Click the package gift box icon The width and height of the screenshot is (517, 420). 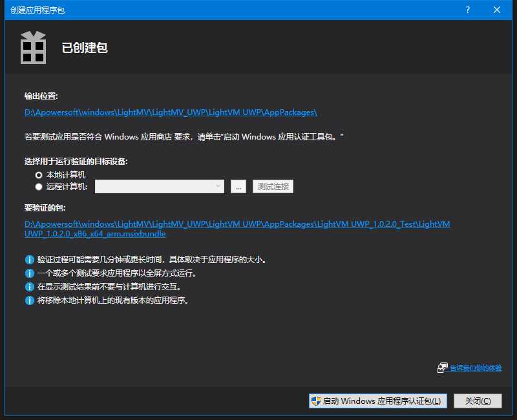34,47
